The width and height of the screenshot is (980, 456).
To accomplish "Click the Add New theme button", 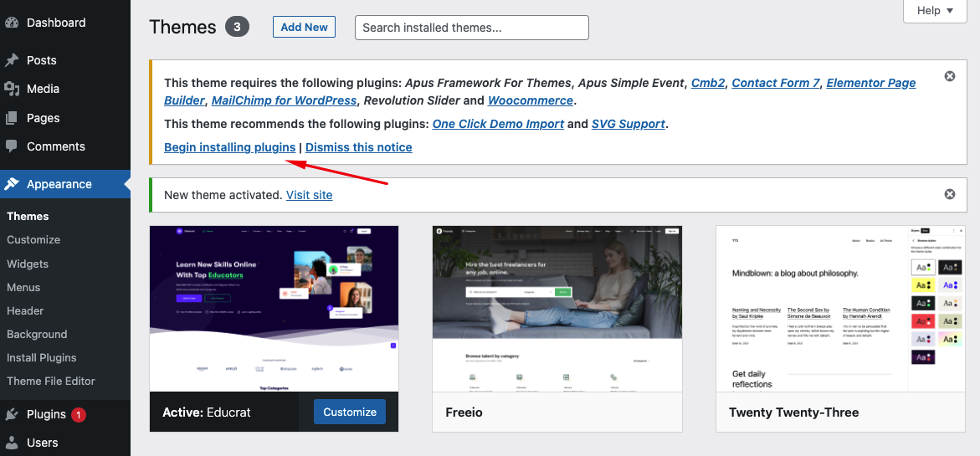I will (304, 27).
